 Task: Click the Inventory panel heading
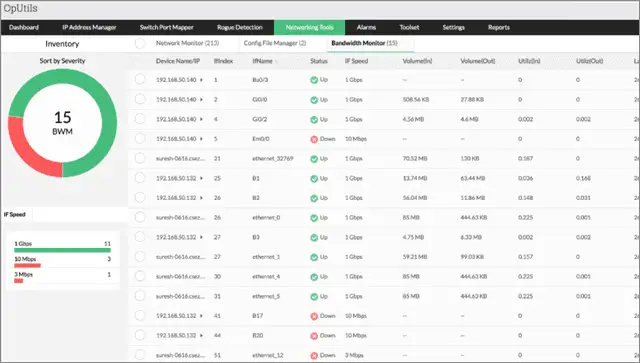[62, 44]
